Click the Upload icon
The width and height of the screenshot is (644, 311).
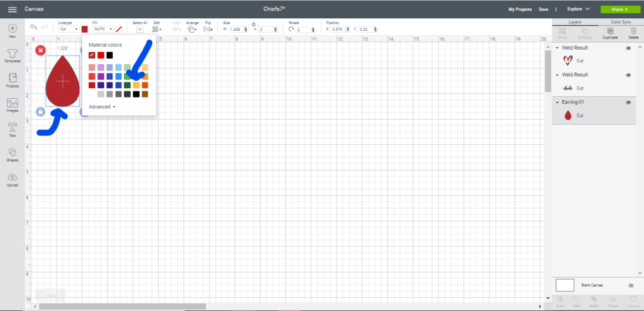tap(12, 179)
